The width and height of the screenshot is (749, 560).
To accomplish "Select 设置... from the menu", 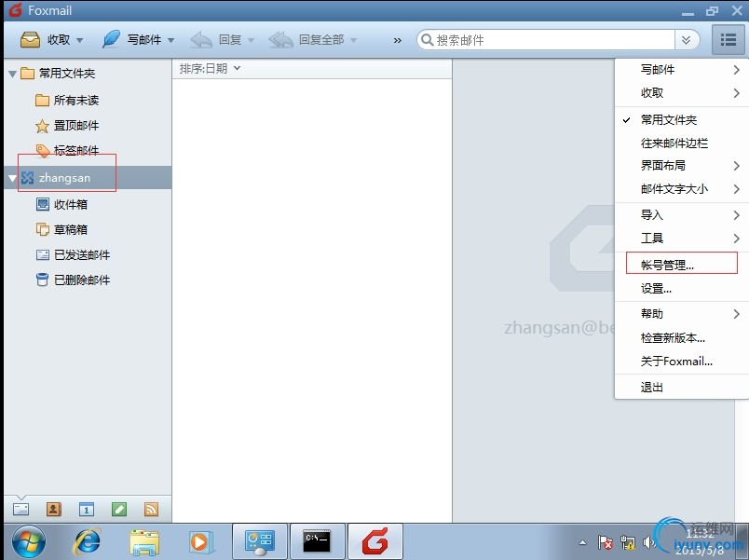I will click(x=682, y=288).
